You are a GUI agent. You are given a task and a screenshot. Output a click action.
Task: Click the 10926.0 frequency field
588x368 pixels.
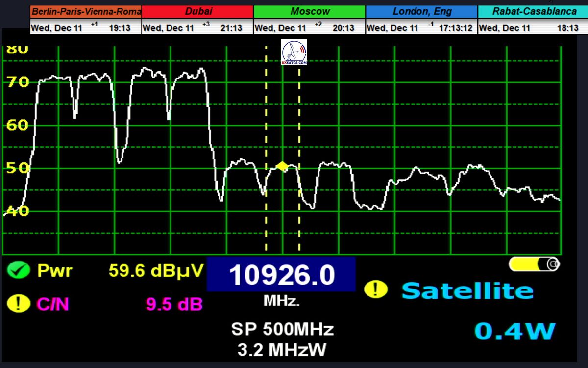coord(281,274)
